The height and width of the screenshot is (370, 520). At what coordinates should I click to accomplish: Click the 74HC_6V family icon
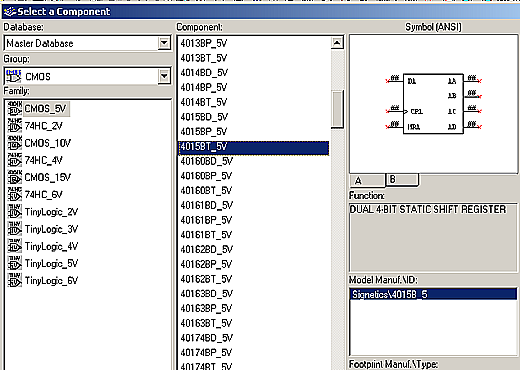15,194
